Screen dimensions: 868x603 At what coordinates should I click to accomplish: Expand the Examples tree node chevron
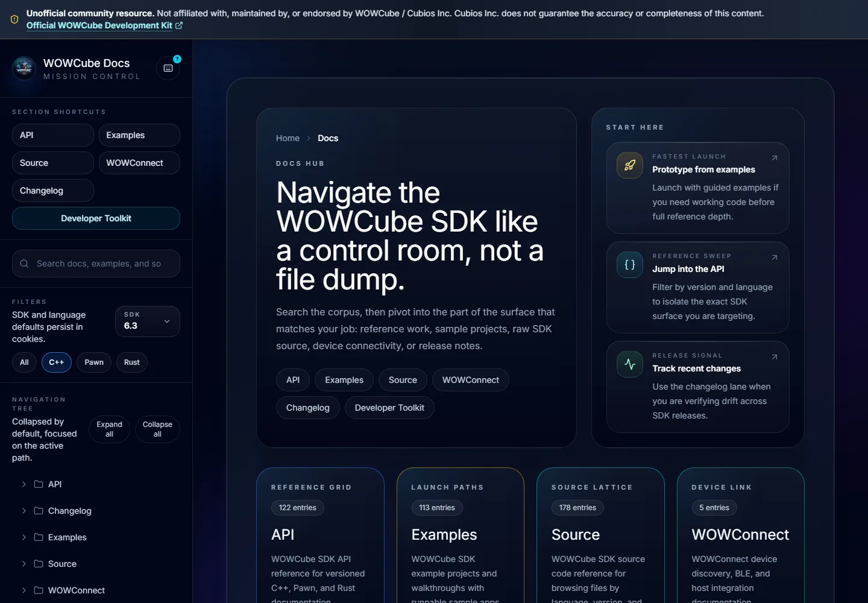click(x=24, y=537)
